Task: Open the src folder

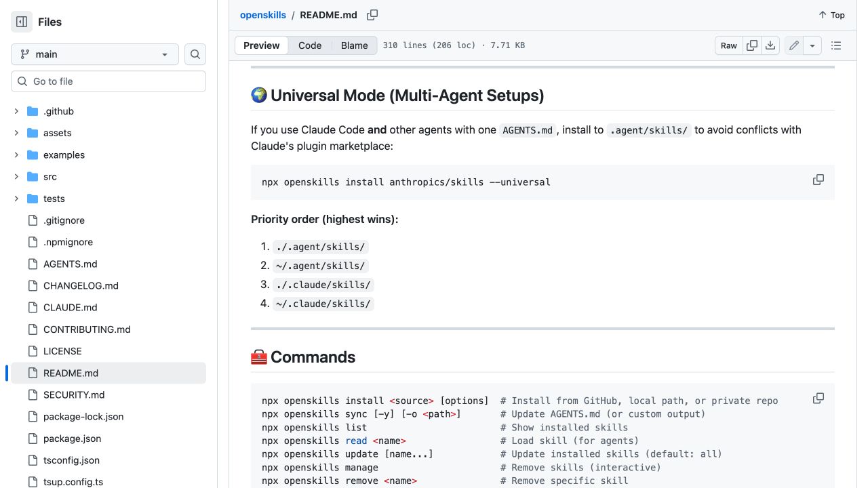Action: pyautogui.click(x=50, y=176)
